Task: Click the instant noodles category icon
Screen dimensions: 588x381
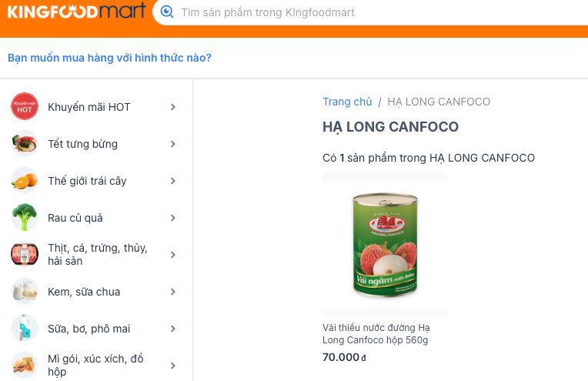Action: point(25,365)
